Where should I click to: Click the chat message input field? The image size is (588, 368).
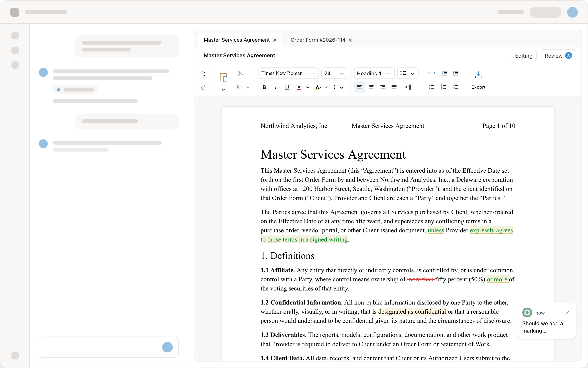point(108,347)
